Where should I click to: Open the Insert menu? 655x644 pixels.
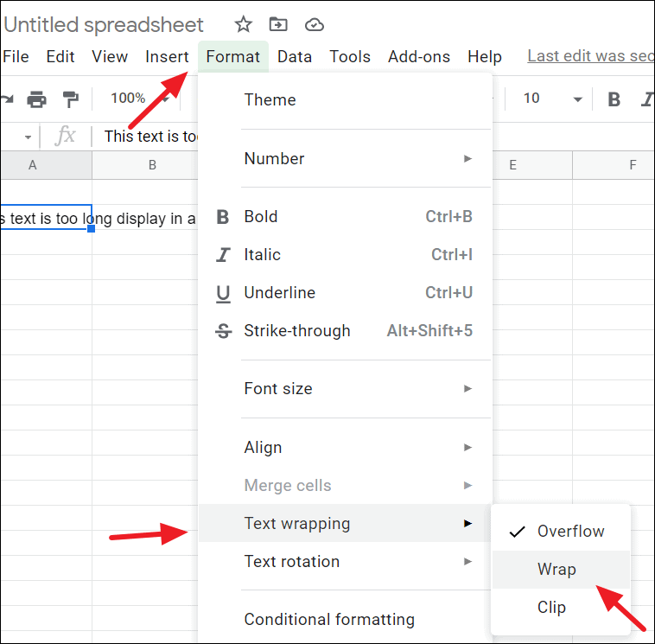[x=167, y=56]
